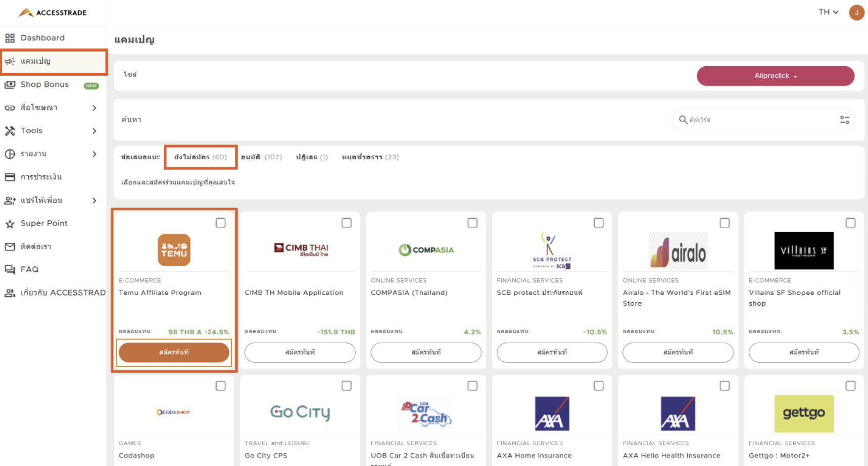Switch to ยังไม่สมัคร (60) tab
Viewport: 868px width, 466px height.
[x=201, y=157]
